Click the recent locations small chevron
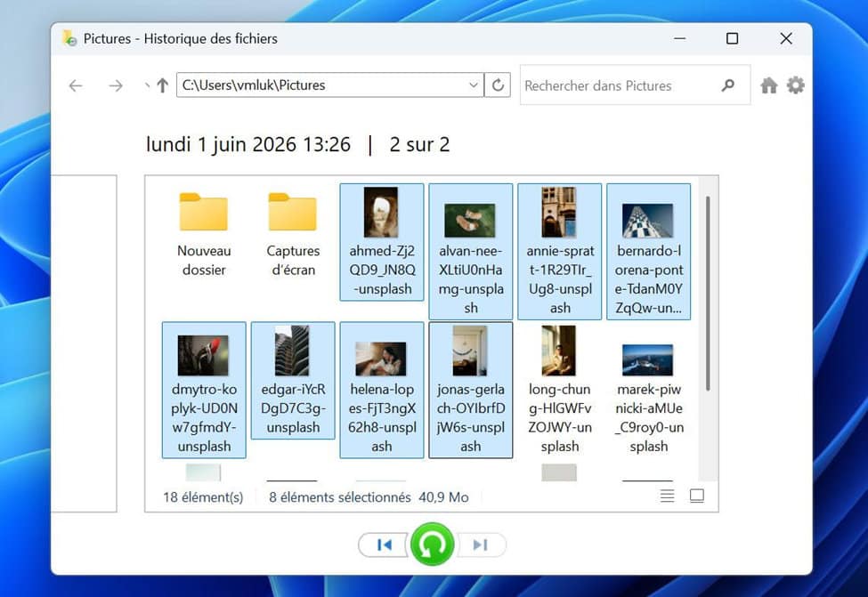868x597 pixels. point(147,85)
